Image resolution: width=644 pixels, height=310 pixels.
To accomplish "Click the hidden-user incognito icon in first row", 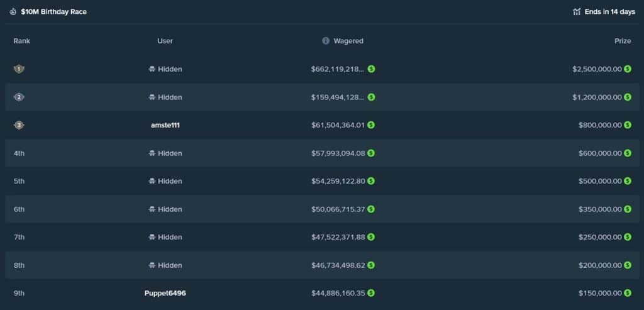I will (x=152, y=69).
